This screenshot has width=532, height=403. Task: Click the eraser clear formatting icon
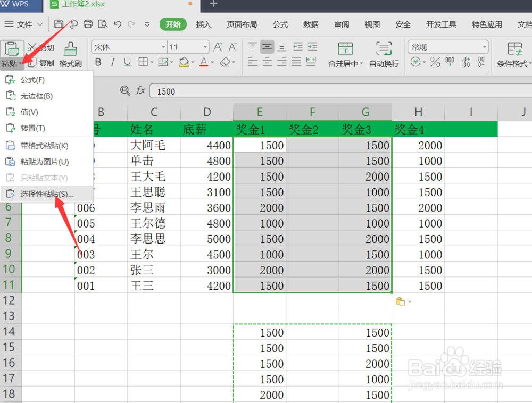tap(225, 62)
